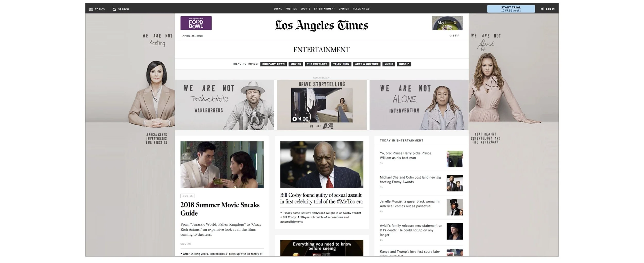This screenshot has height=263, width=644.
Task: Open the Bill Cosby photo
Action: (x=322, y=165)
